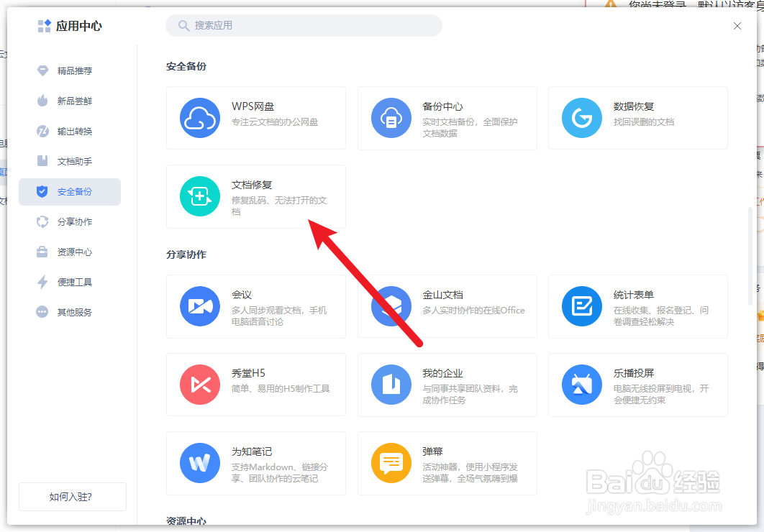
Task: Select 精品推荐 in the sidebar
Action: (70, 70)
